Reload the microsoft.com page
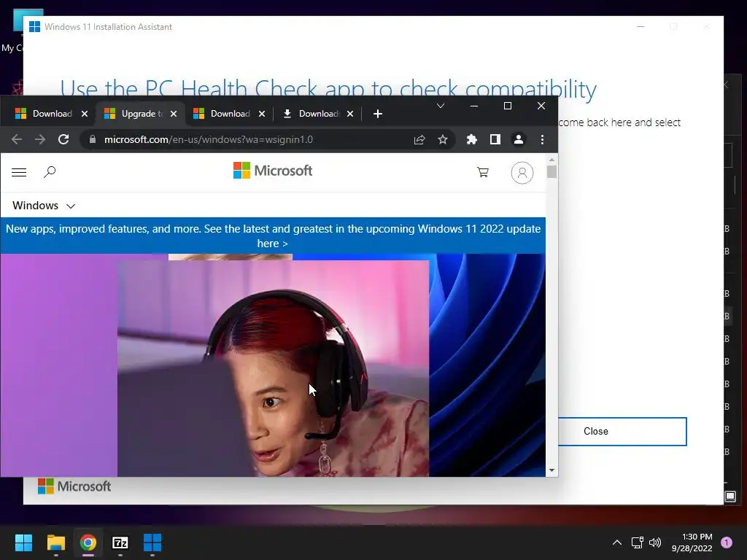The height and width of the screenshot is (560, 747). pyautogui.click(x=63, y=139)
